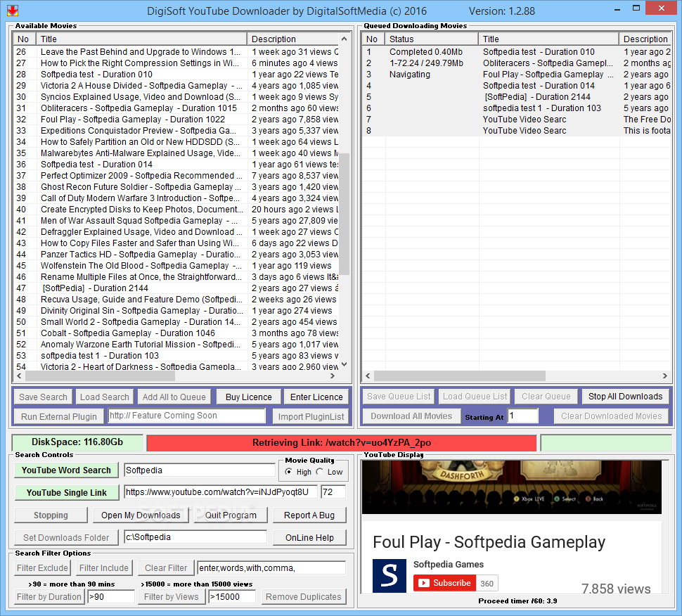Select High movie quality
This screenshot has height=616, width=682.
(x=288, y=472)
